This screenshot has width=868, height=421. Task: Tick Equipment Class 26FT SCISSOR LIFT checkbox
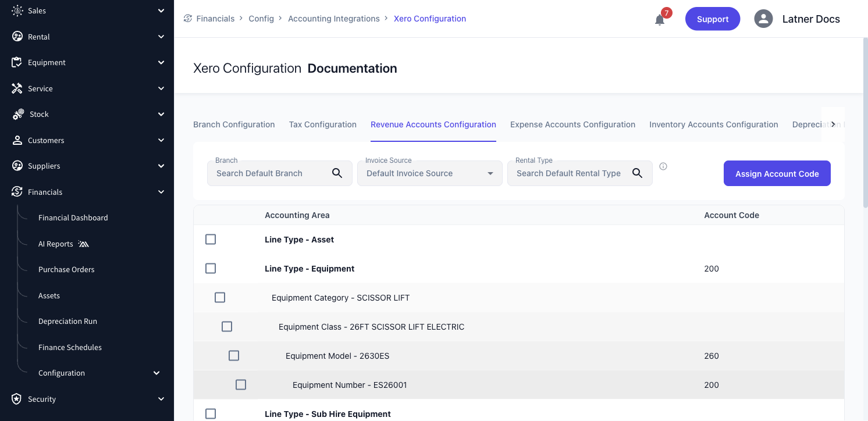[x=227, y=327]
